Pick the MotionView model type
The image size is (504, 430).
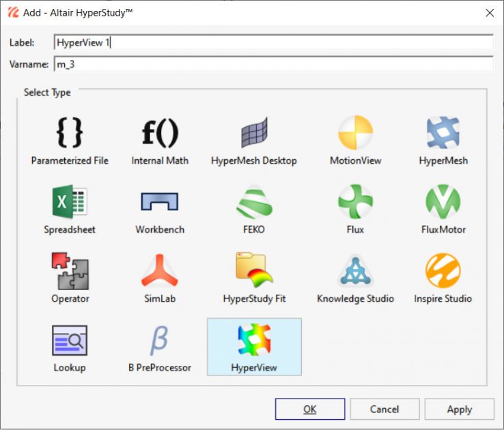pos(355,134)
